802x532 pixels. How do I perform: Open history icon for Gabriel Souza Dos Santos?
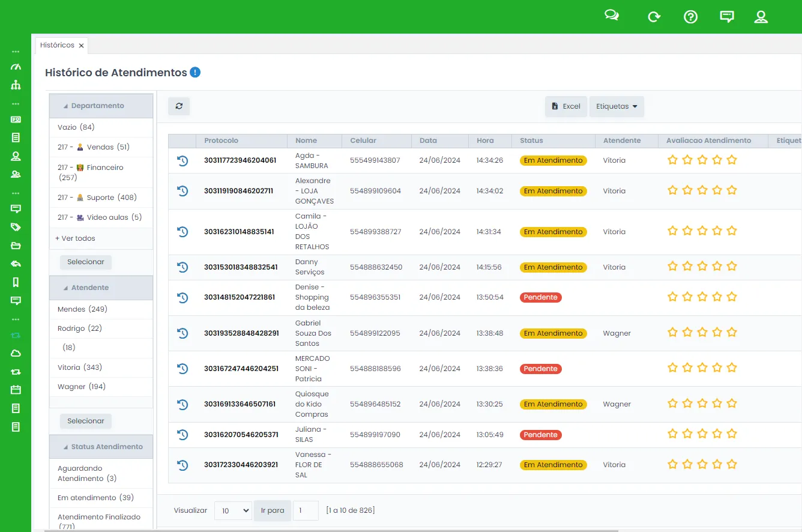[182, 333]
